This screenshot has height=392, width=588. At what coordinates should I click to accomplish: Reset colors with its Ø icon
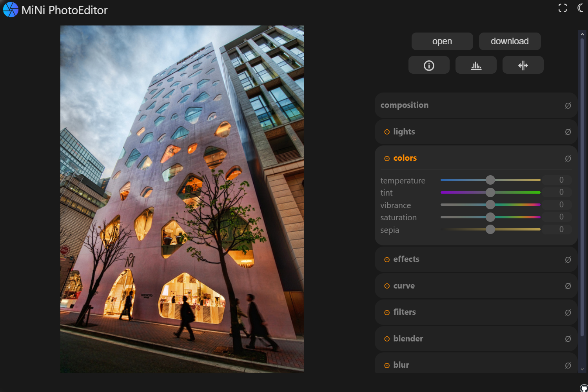point(568,158)
